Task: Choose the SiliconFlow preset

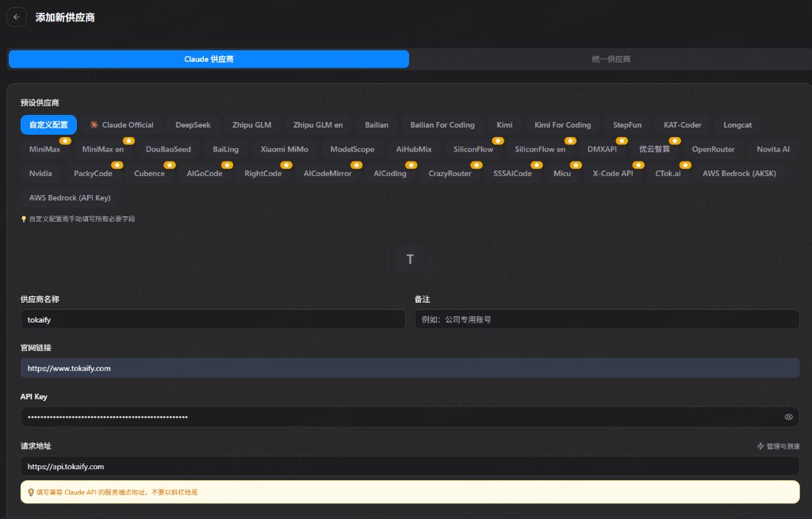Action: click(x=473, y=149)
